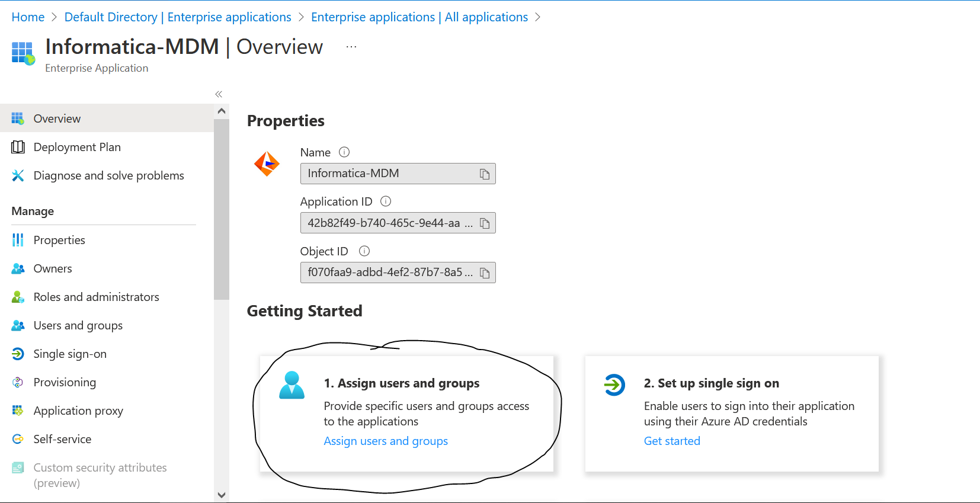Copy the Name field value
The height and width of the screenshot is (503, 980).
tap(485, 174)
